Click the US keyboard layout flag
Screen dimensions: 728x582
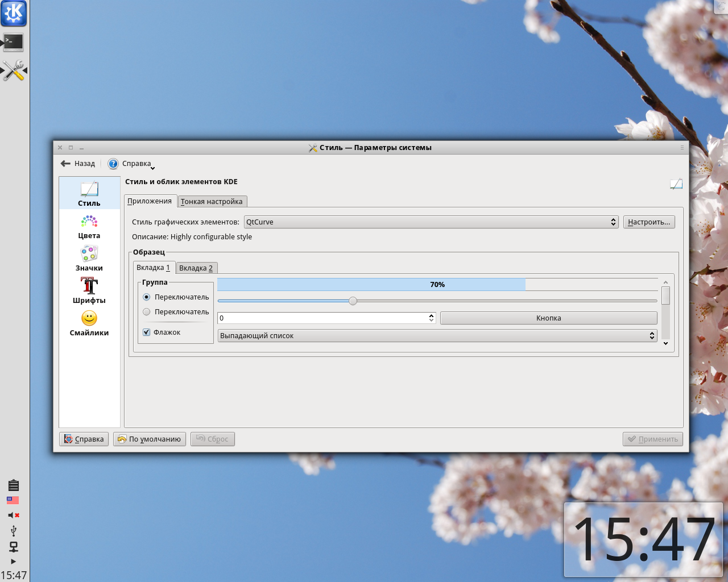[13, 500]
